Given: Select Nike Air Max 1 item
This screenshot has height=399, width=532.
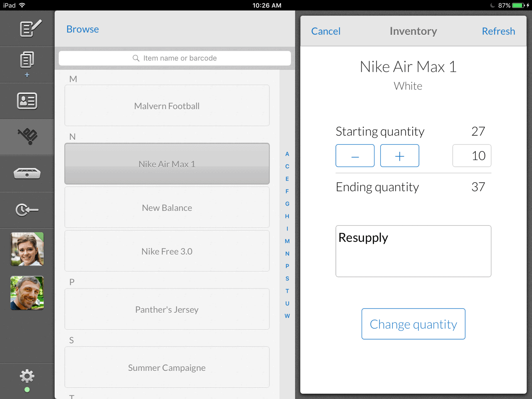Looking at the screenshot, I should tap(167, 164).
